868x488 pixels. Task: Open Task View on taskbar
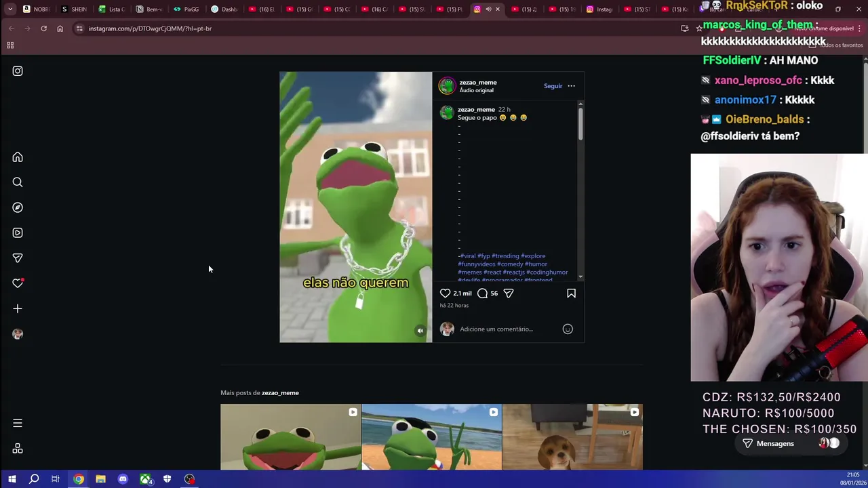coord(56,479)
